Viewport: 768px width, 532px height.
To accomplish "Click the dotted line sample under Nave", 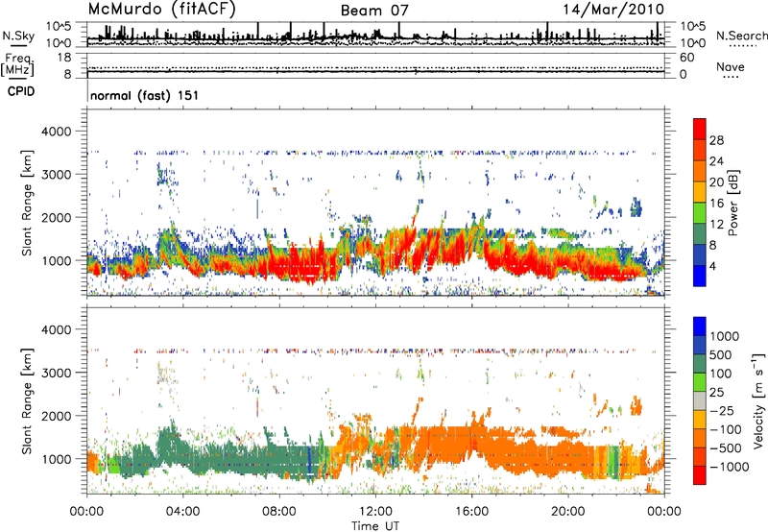I will (731, 77).
